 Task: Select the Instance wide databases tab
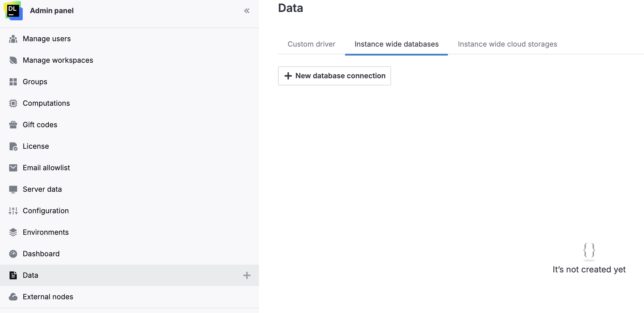pyautogui.click(x=396, y=44)
